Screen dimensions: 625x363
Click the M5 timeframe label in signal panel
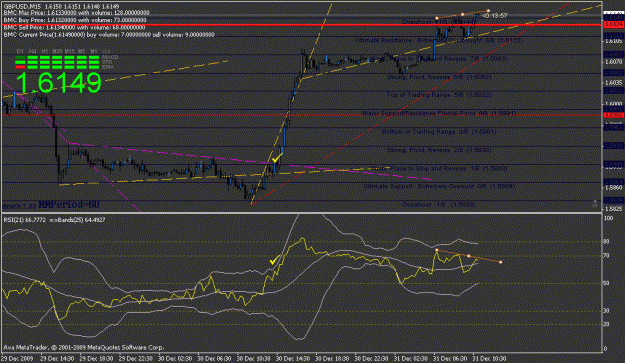pos(82,51)
